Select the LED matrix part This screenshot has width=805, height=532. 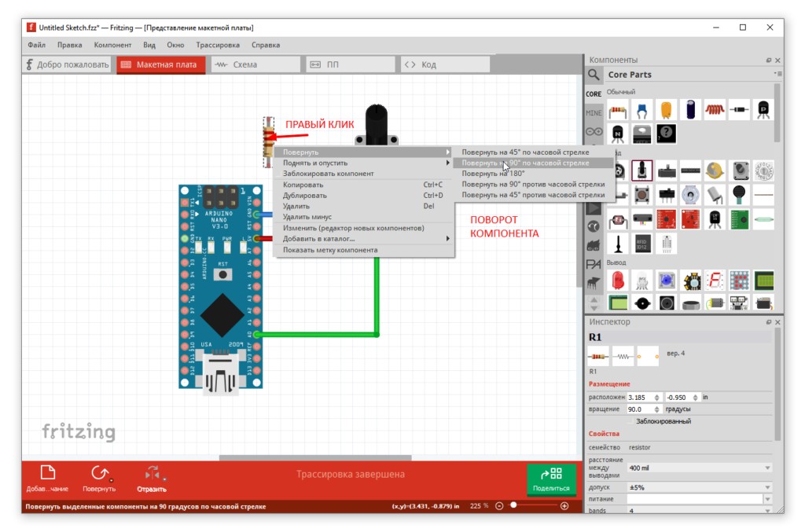point(739,281)
